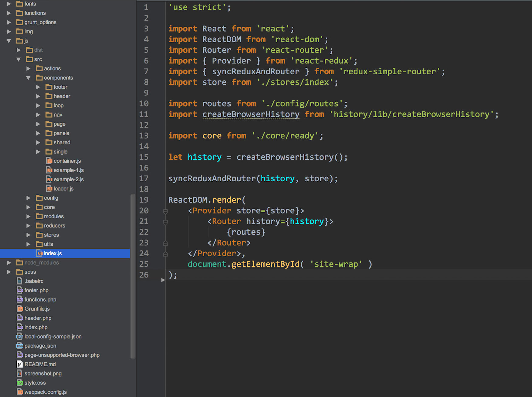Click syncReduxAndRouter call on line 17
532x397 pixels.
212,178
